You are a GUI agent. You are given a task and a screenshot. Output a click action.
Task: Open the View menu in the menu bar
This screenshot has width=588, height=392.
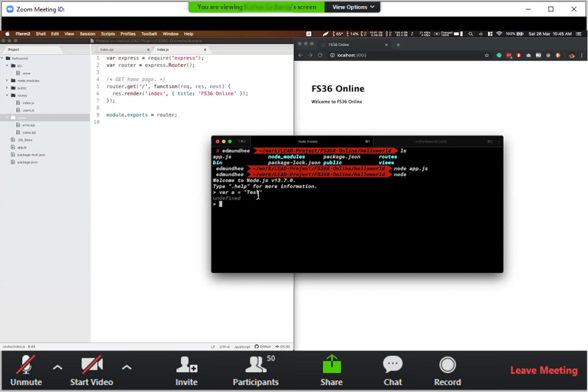pyautogui.click(x=69, y=33)
